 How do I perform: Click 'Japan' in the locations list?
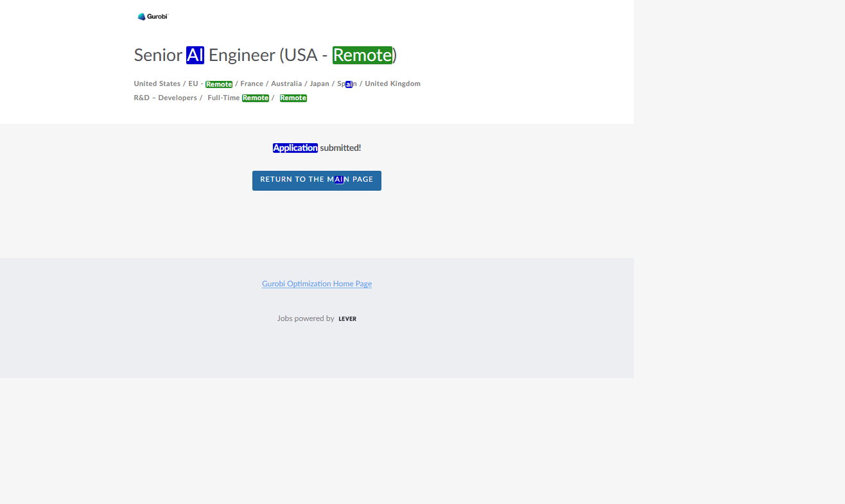pyautogui.click(x=319, y=84)
